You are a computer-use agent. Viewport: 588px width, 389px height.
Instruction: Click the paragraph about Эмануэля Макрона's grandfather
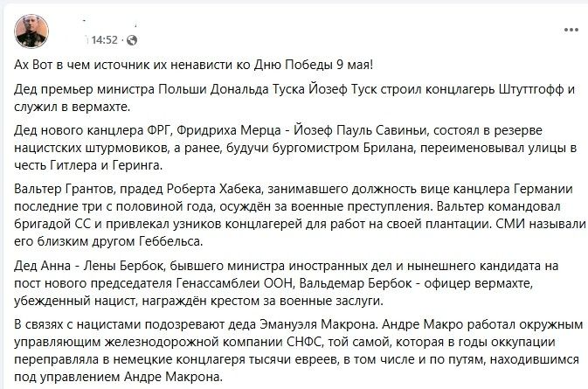[299, 351]
